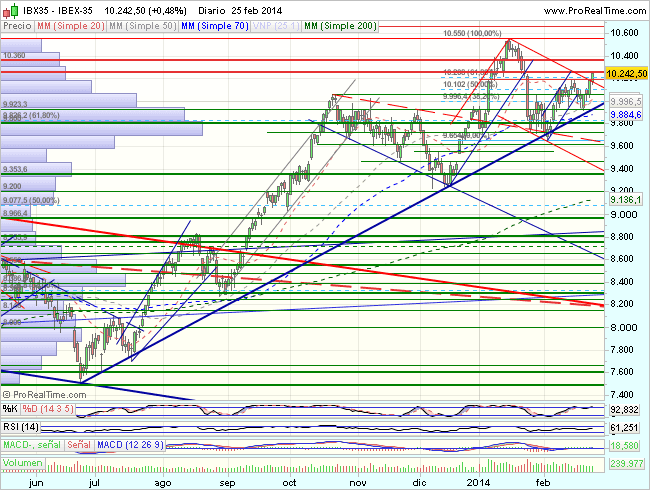Click the Volumen panel label
Image resolution: width=650 pixels, height=490 pixels.
22,463
